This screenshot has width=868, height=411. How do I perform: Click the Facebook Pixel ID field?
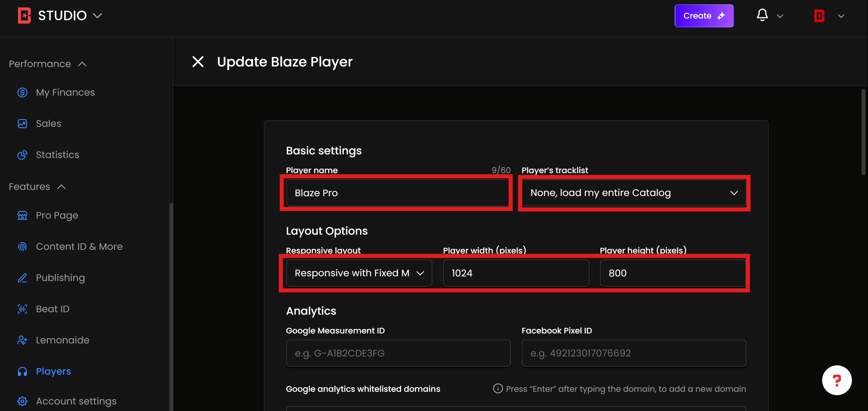tap(633, 353)
